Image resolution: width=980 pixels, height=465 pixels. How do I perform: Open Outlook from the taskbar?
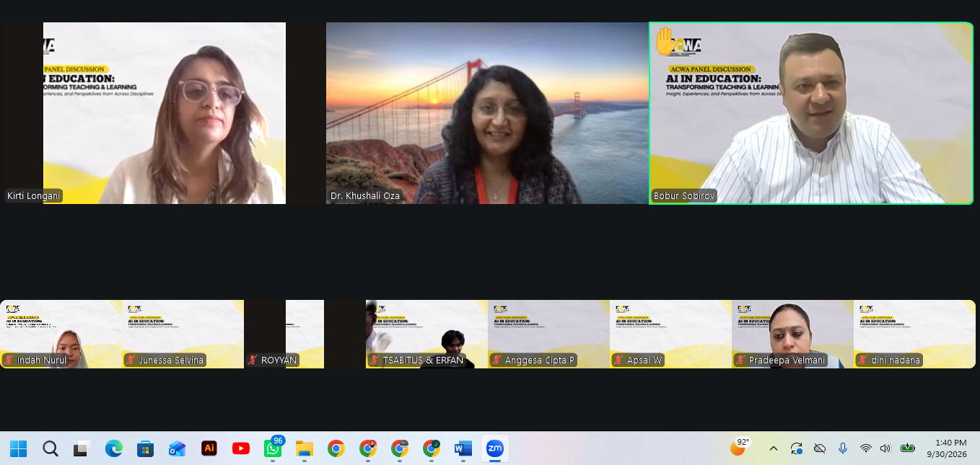(x=177, y=448)
